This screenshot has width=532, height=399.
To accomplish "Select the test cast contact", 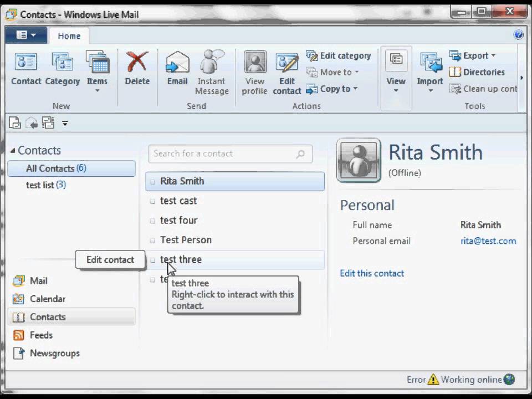I will tap(235, 201).
